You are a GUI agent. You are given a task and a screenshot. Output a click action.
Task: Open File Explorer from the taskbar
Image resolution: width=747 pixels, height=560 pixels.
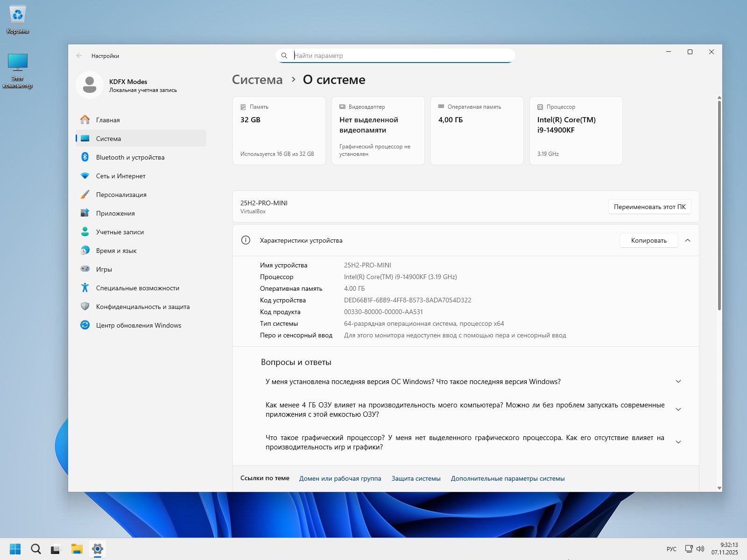click(77, 549)
